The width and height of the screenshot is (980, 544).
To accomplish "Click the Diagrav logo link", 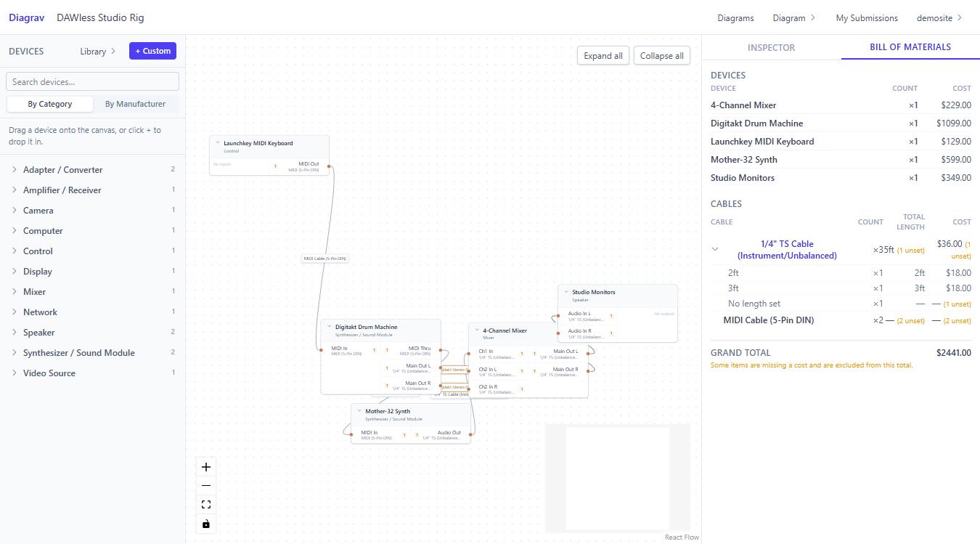I will [x=27, y=17].
